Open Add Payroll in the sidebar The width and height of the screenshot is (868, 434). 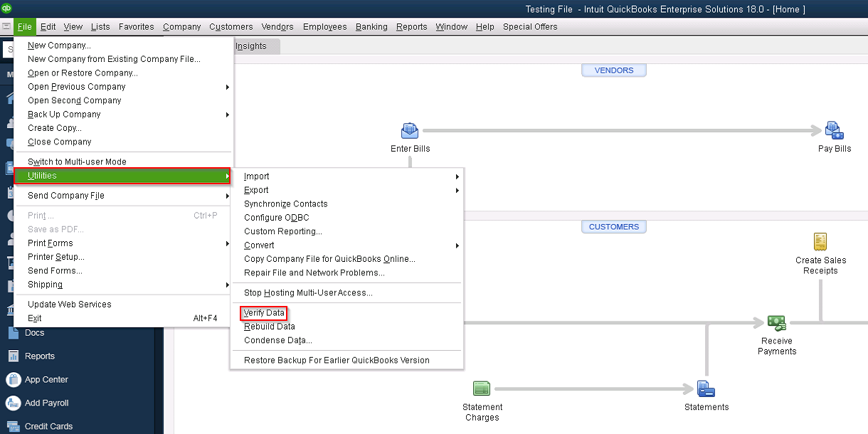14,403
